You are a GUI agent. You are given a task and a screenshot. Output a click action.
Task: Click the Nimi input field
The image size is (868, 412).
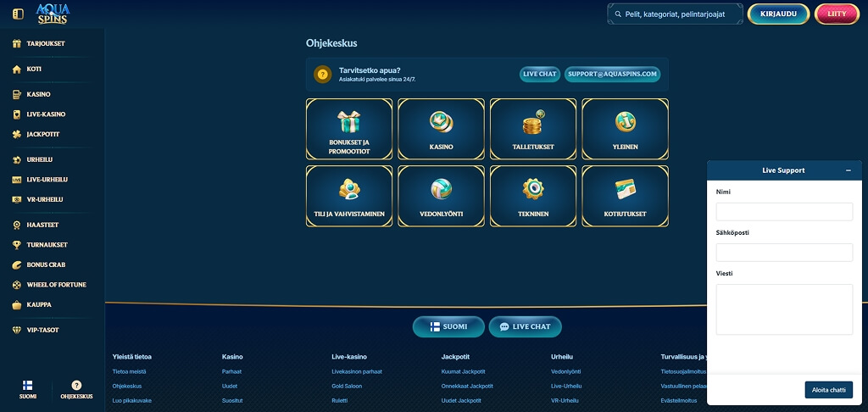[784, 212]
